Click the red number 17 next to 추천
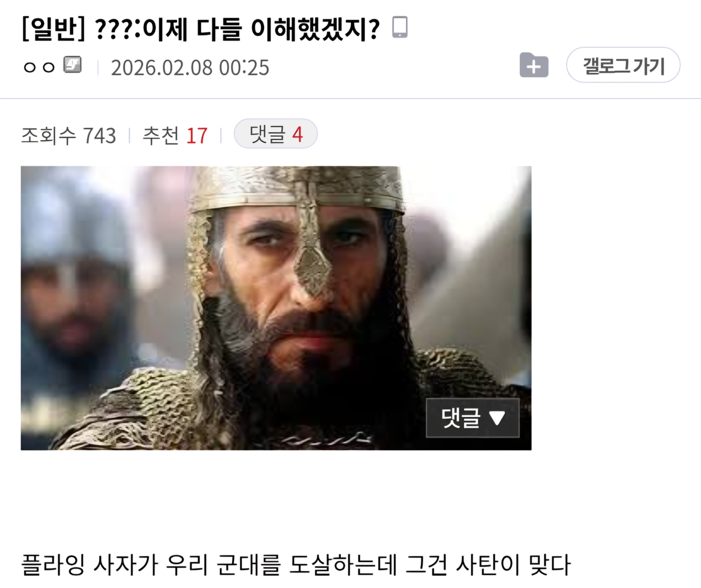Screen dimensions: 701x588 point(197,136)
